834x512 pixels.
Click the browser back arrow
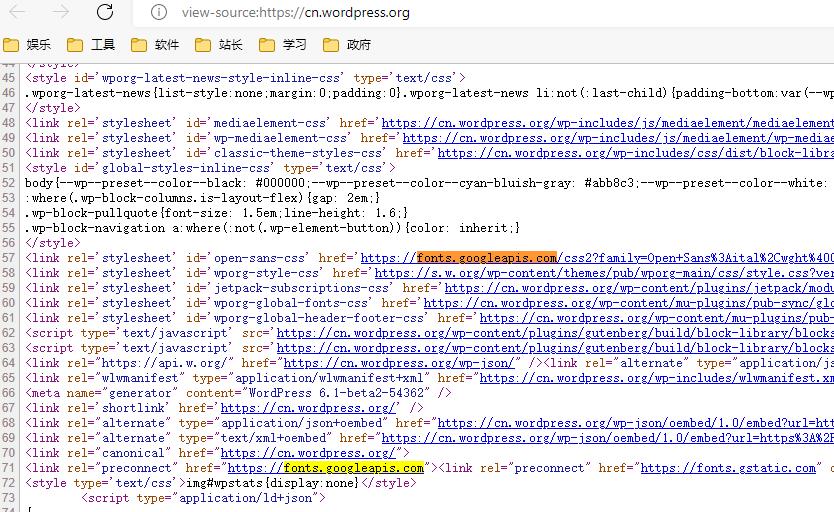(x=22, y=12)
